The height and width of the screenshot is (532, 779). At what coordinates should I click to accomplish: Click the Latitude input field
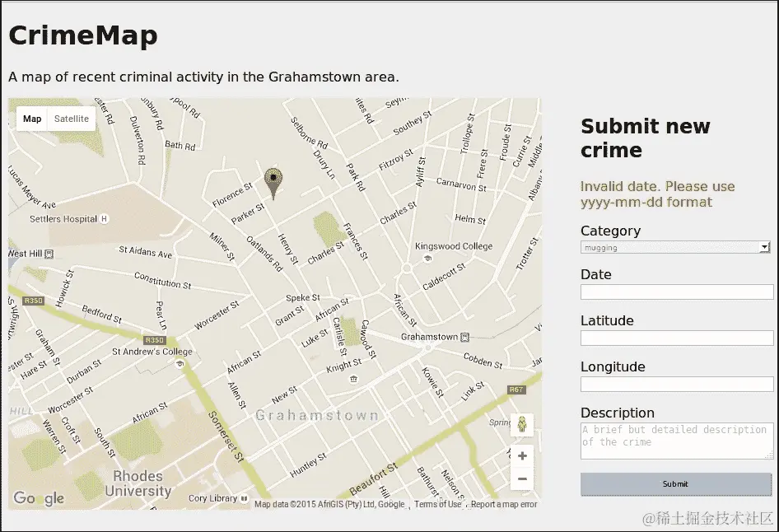pos(677,338)
